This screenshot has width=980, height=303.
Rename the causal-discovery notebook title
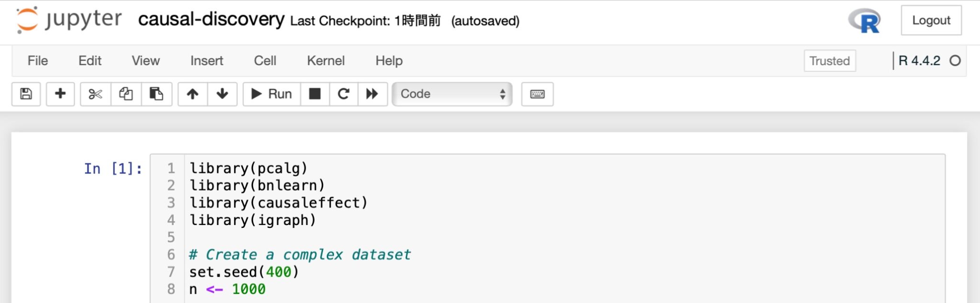pos(211,20)
